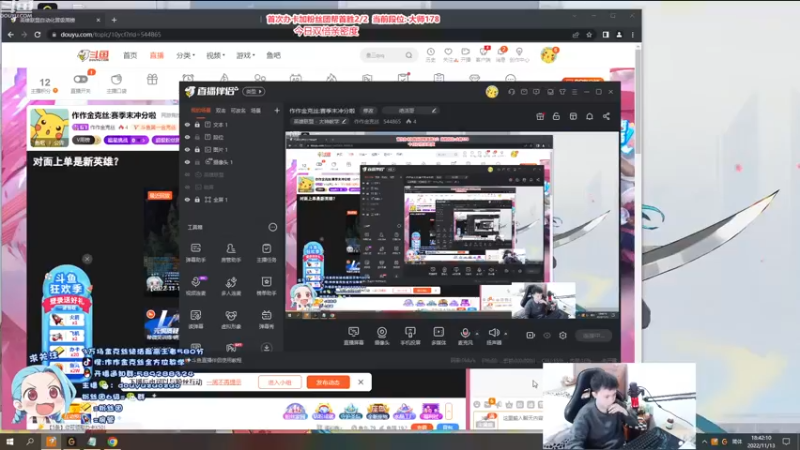Mute the 扬声器 speaker
This screenshot has width=800, height=450.
pyautogui.click(x=493, y=333)
